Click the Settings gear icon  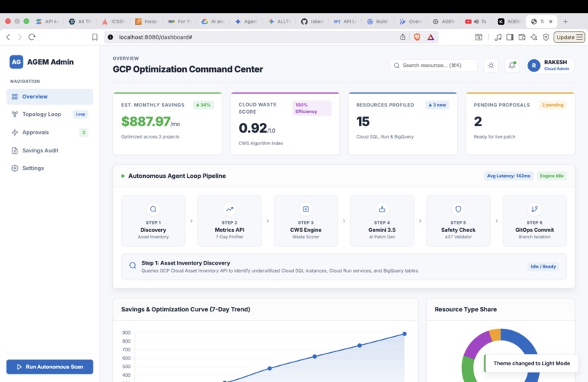point(15,168)
